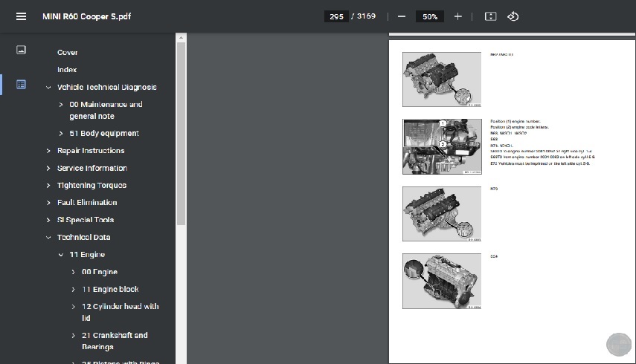
Task: Click text 'Position (1) engine number.'
Action: tap(515, 121)
